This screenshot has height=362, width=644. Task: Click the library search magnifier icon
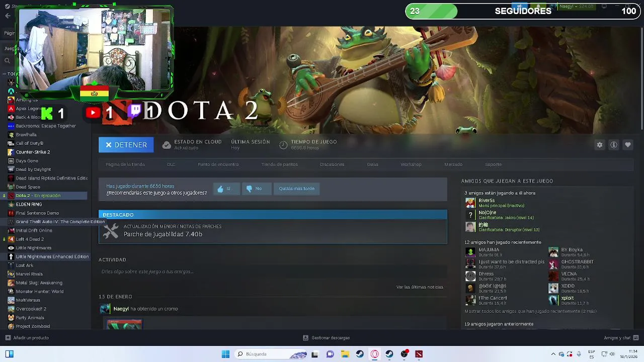pyautogui.click(x=7, y=61)
